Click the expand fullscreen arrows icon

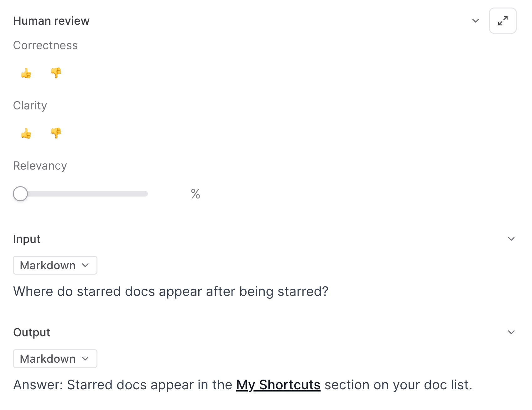click(503, 21)
